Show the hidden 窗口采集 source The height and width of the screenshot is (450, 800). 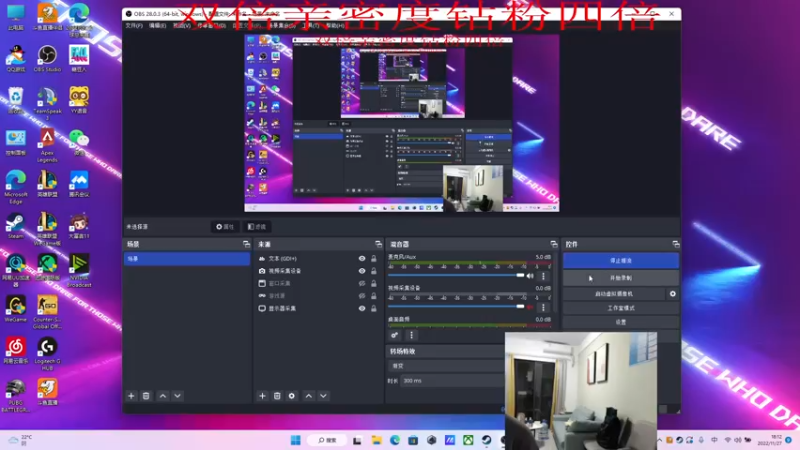tap(362, 283)
